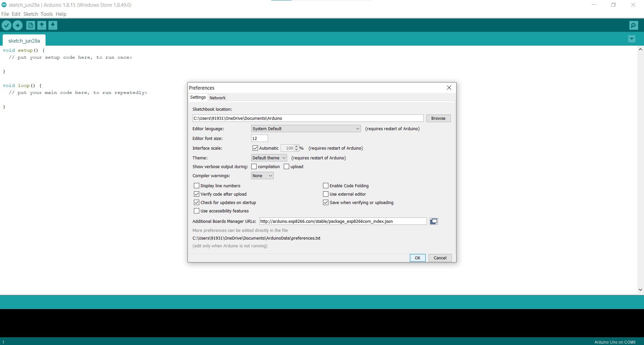Click the 'void loop() {' code line
The width and height of the screenshot is (644, 345).
(x=22, y=86)
